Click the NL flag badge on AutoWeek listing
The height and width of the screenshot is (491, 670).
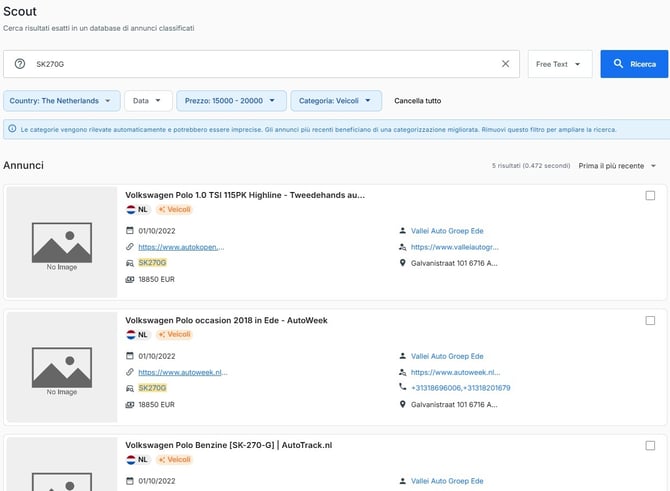(x=138, y=335)
